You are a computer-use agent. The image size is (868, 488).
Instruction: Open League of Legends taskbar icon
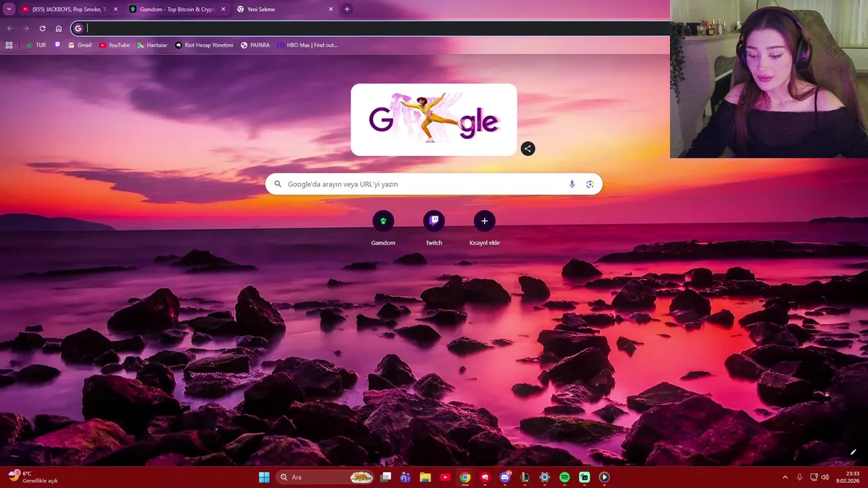(524, 477)
